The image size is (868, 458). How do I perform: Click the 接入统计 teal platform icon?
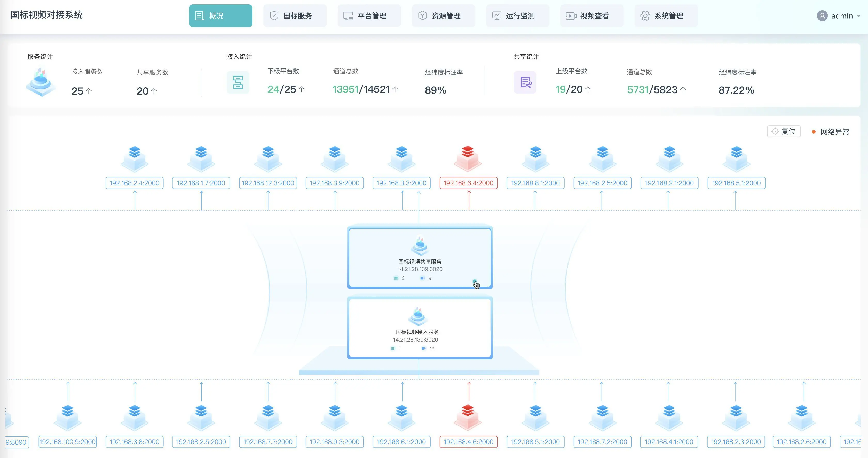(x=238, y=82)
